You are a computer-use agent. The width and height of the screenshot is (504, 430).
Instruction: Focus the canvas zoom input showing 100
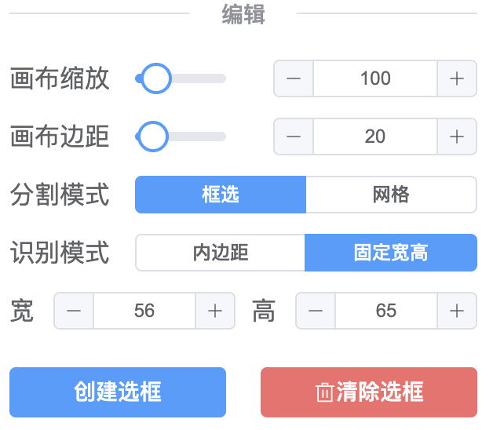[375, 78]
